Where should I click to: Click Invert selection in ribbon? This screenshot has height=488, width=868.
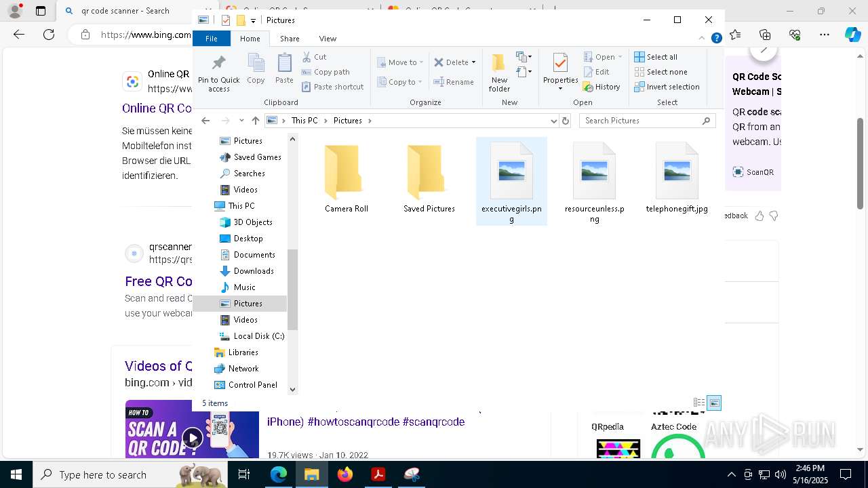[667, 87]
